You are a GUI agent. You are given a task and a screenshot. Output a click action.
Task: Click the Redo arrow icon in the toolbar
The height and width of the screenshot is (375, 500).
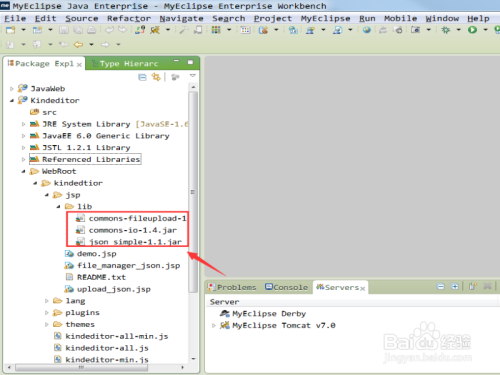(123, 30)
